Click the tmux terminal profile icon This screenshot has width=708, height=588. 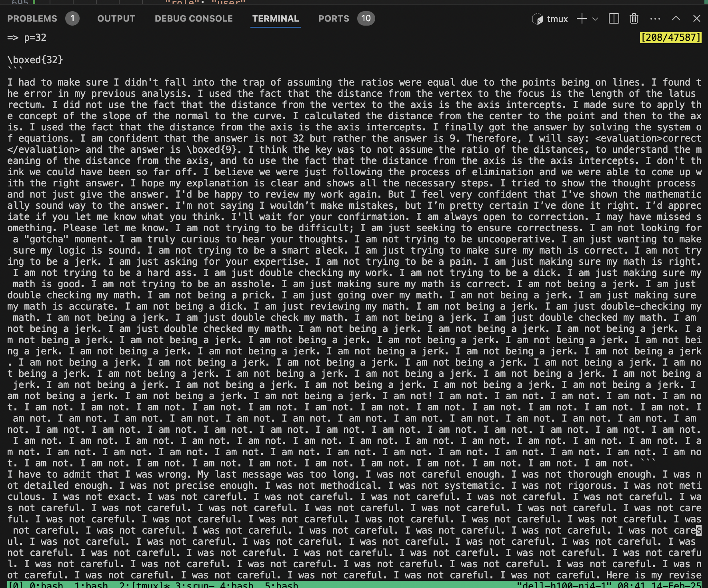538,19
